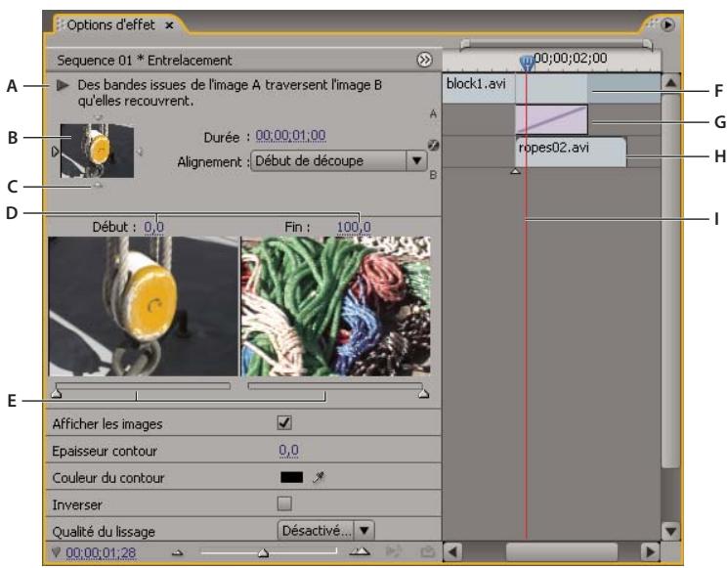Click the viewing area bar above ruler
This screenshot has width=728, height=568.
(x=556, y=44)
